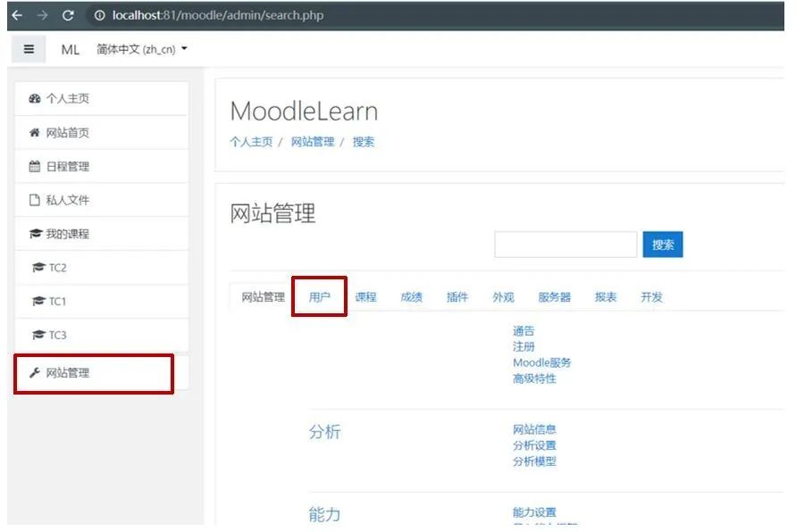
Task: Switch to the 报表 tab
Action: coord(606,297)
